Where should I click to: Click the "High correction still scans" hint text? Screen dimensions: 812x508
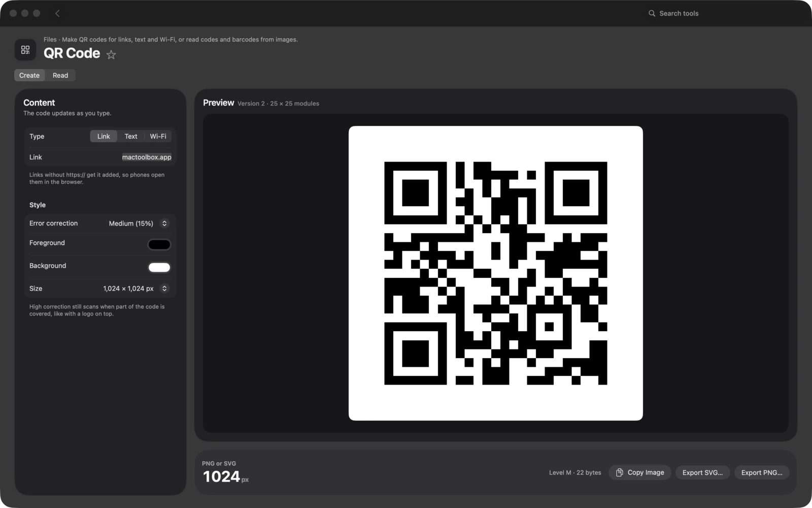tap(97, 310)
